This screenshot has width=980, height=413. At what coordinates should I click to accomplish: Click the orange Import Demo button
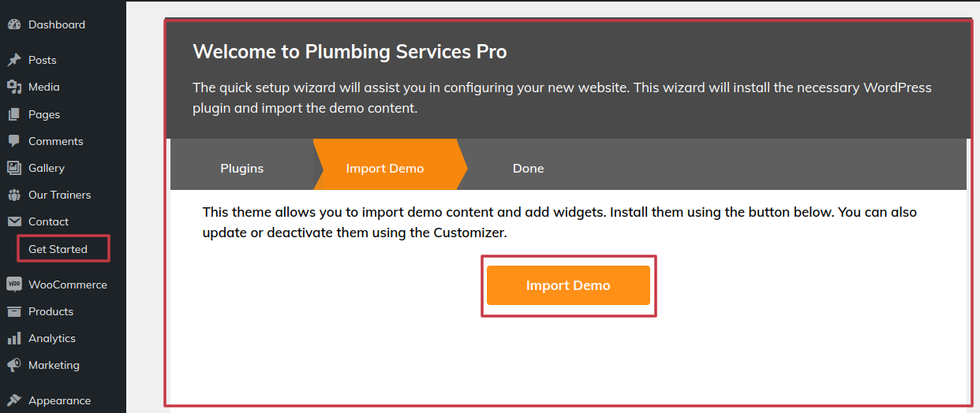(x=568, y=285)
